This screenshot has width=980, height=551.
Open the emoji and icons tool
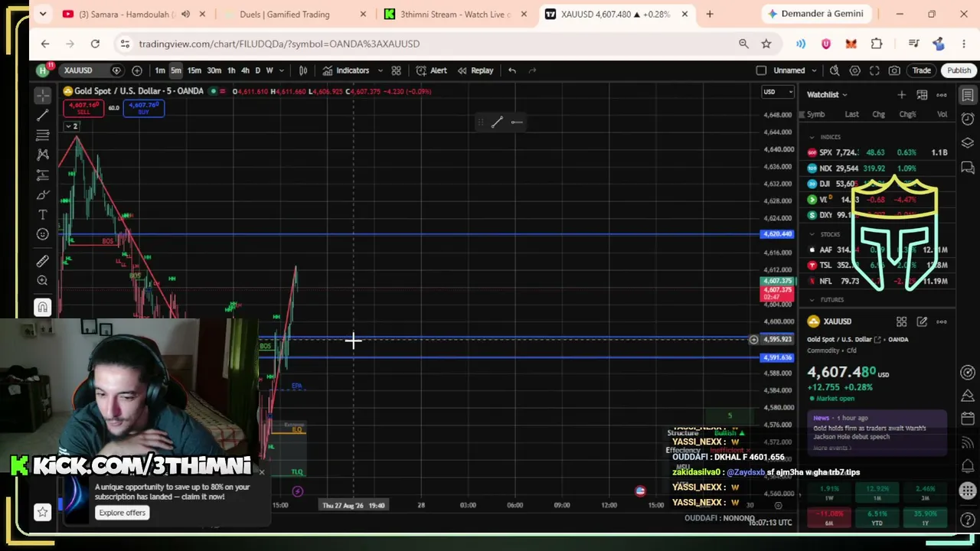(43, 235)
